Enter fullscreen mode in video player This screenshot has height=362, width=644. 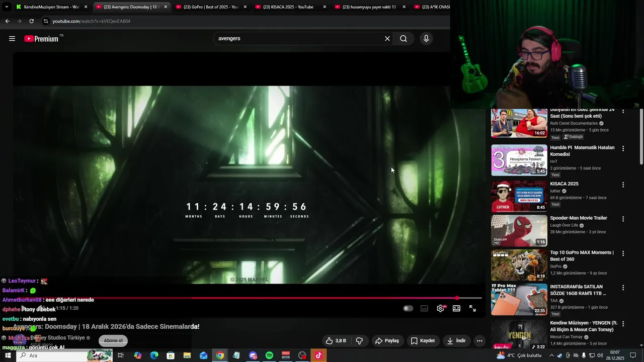click(x=472, y=308)
